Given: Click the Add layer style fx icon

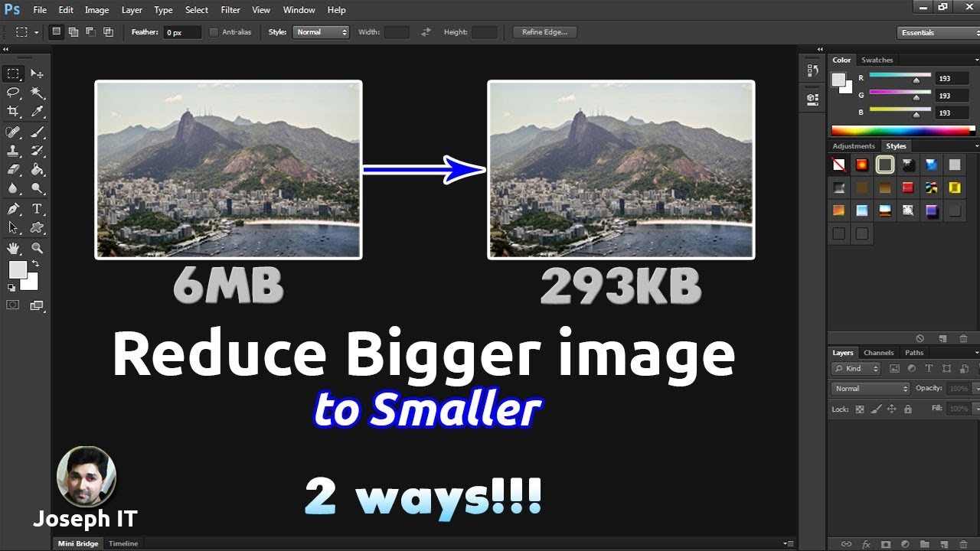Looking at the screenshot, I should point(866,544).
